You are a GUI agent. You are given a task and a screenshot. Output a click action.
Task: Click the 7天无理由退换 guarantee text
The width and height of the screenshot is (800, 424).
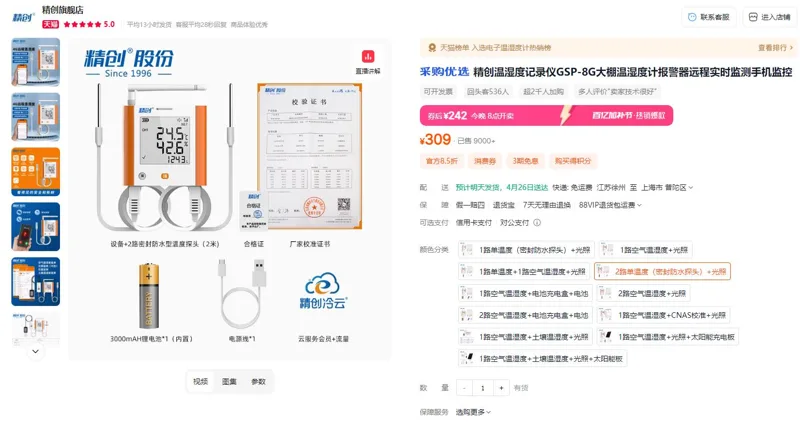pos(546,205)
